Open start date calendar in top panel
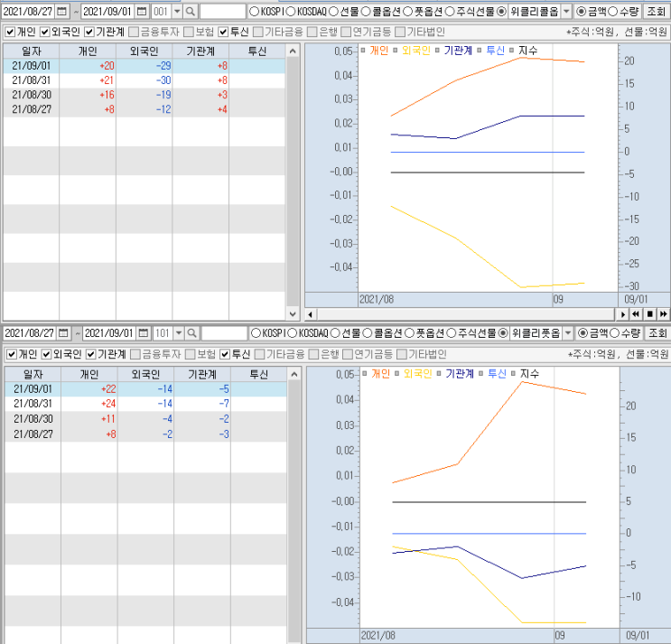Viewport: 671px width, 644px height. [x=61, y=12]
